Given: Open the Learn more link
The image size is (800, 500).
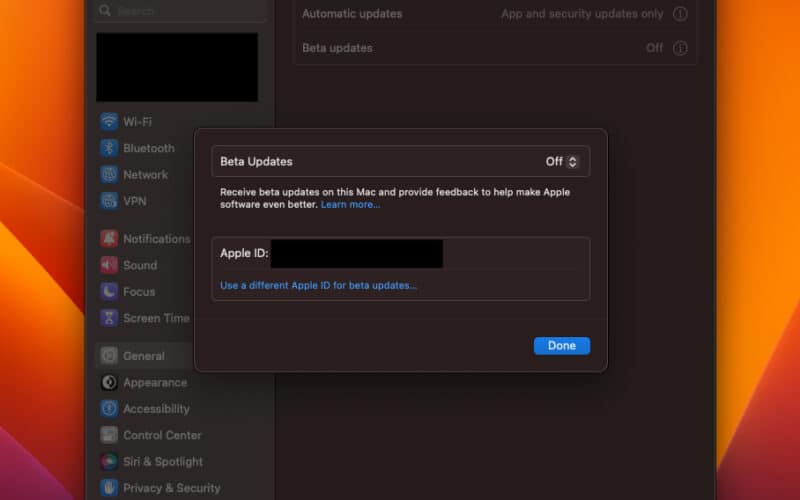Looking at the screenshot, I should point(350,205).
